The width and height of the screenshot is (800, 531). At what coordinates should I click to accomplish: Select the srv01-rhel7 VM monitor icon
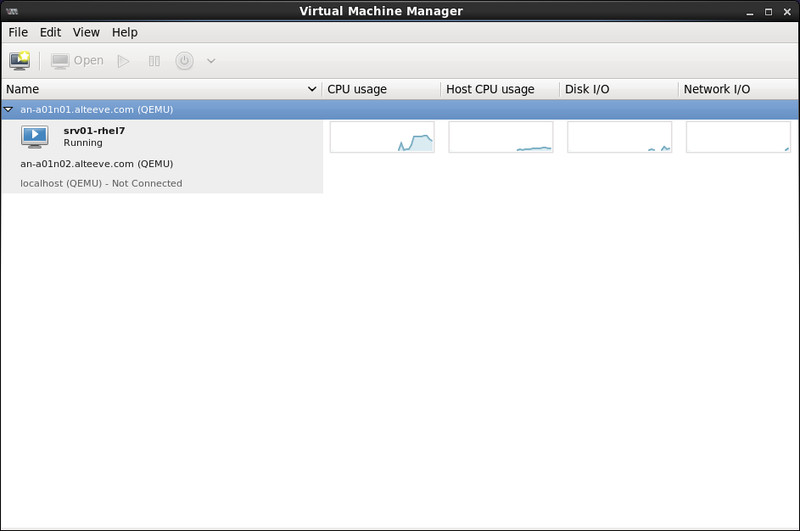click(x=35, y=136)
